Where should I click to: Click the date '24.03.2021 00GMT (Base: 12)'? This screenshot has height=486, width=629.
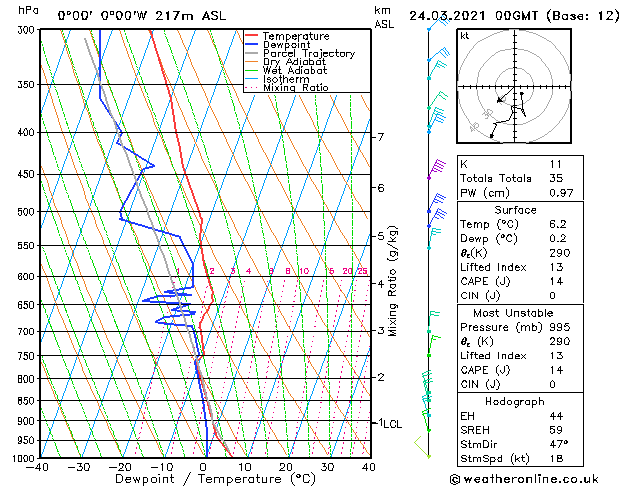[x=514, y=16]
